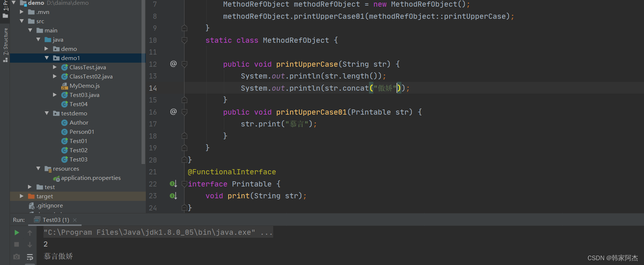
Task: Select the Test03 (1) run tab
Action: pos(55,220)
